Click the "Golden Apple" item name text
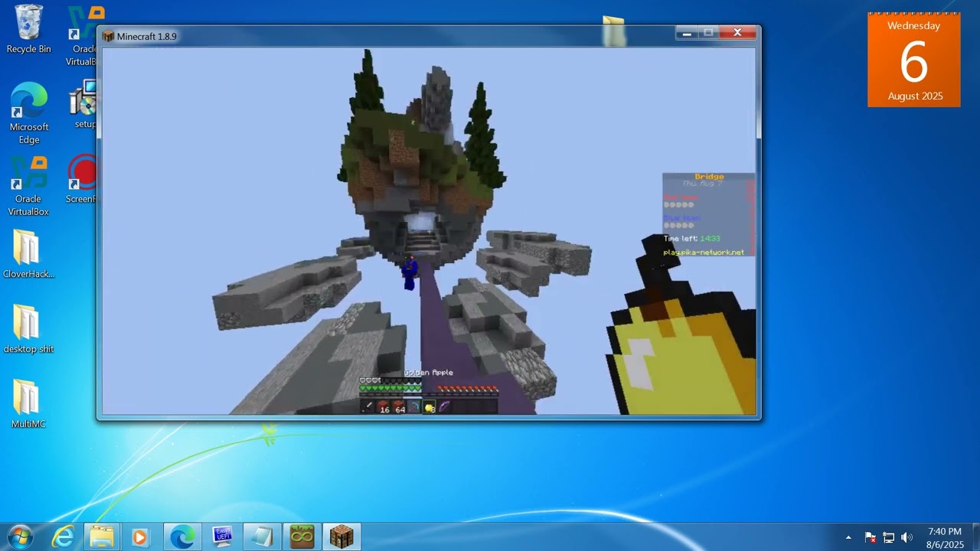Image resolution: width=980 pixels, height=551 pixels. tap(429, 373)
